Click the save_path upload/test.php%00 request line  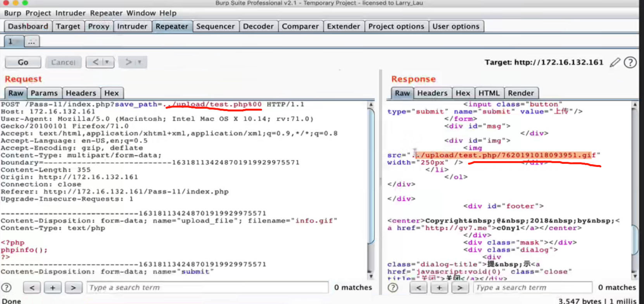[152, 104]
